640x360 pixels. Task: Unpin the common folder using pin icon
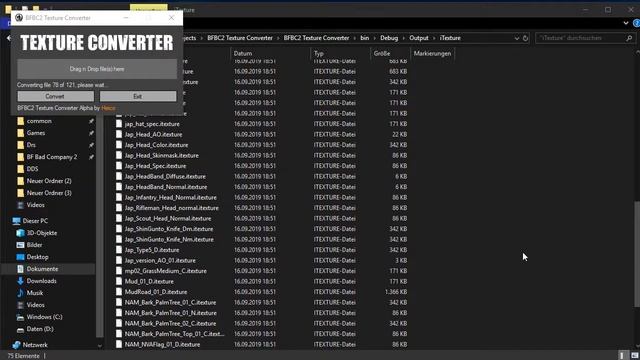point(91,121)
